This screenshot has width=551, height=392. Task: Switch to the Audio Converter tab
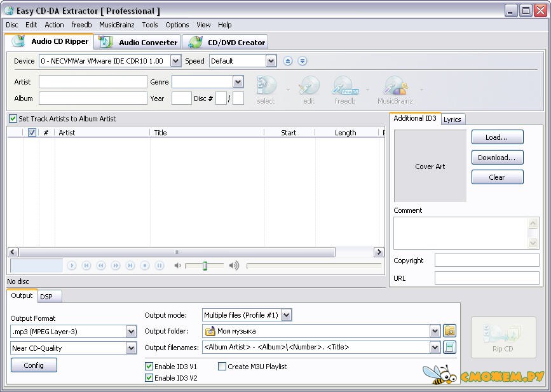(x=139, y=42)
